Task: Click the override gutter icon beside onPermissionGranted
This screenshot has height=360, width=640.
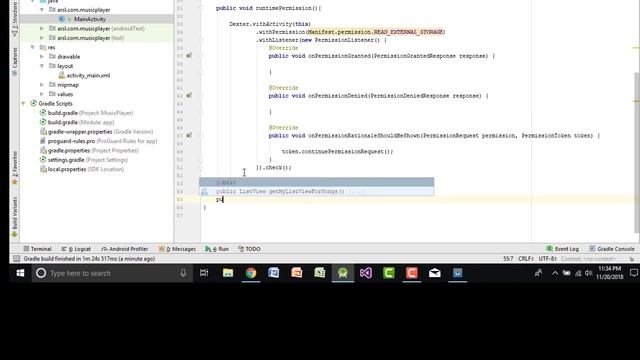Action: [189, 56]
